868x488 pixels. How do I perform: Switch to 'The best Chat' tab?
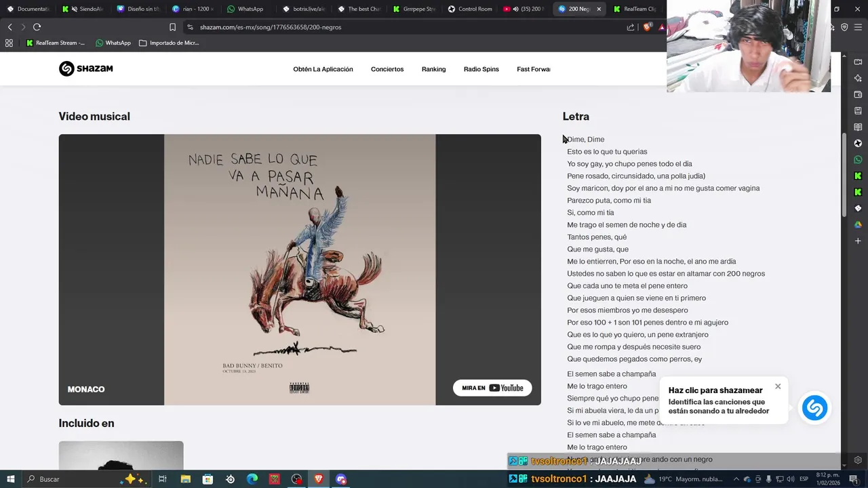point(360,9)
